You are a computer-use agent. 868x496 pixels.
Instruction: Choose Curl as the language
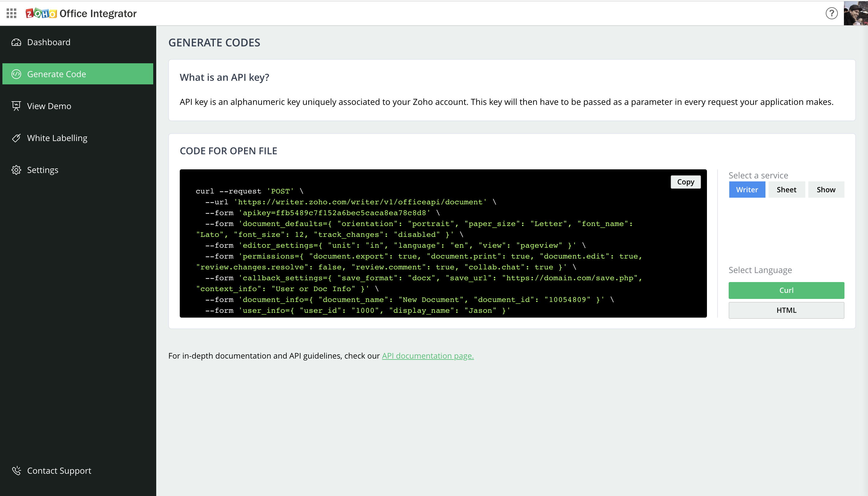787,290
